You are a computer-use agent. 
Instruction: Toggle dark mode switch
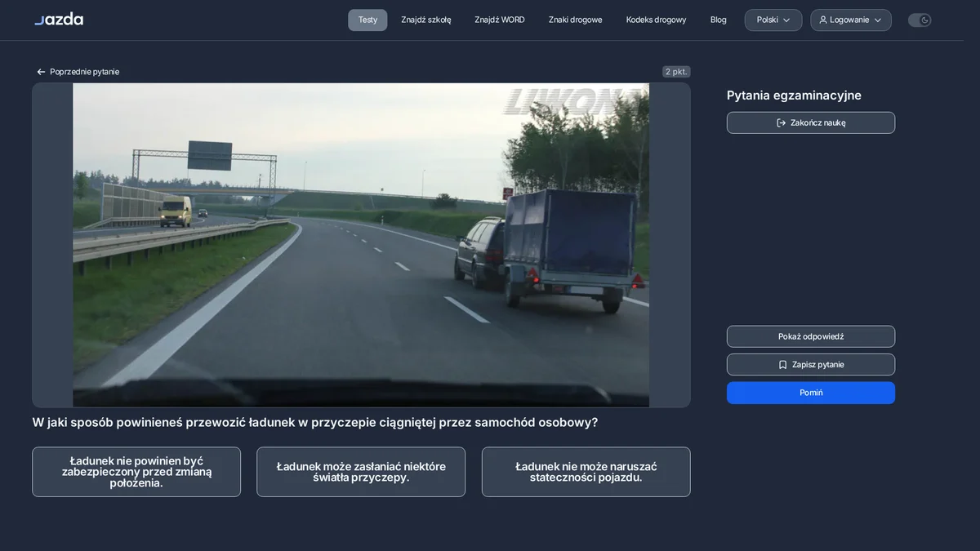tap(920, 20)
